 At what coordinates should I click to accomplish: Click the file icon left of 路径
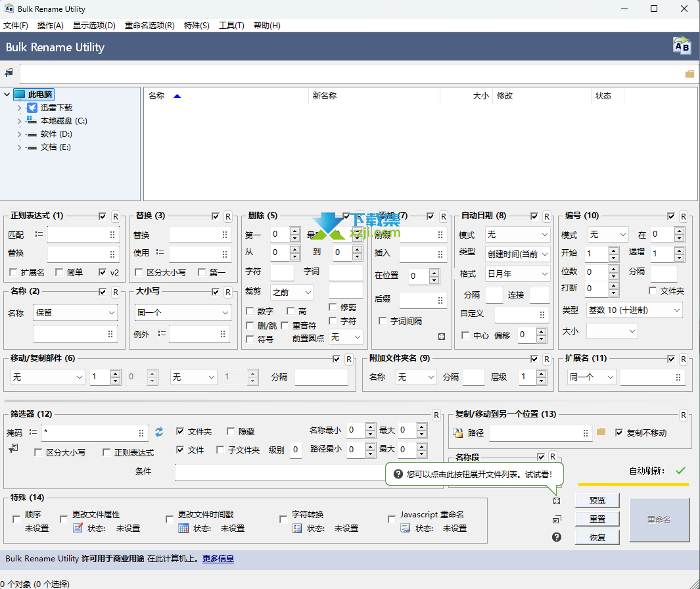click(x=458, y=433)
